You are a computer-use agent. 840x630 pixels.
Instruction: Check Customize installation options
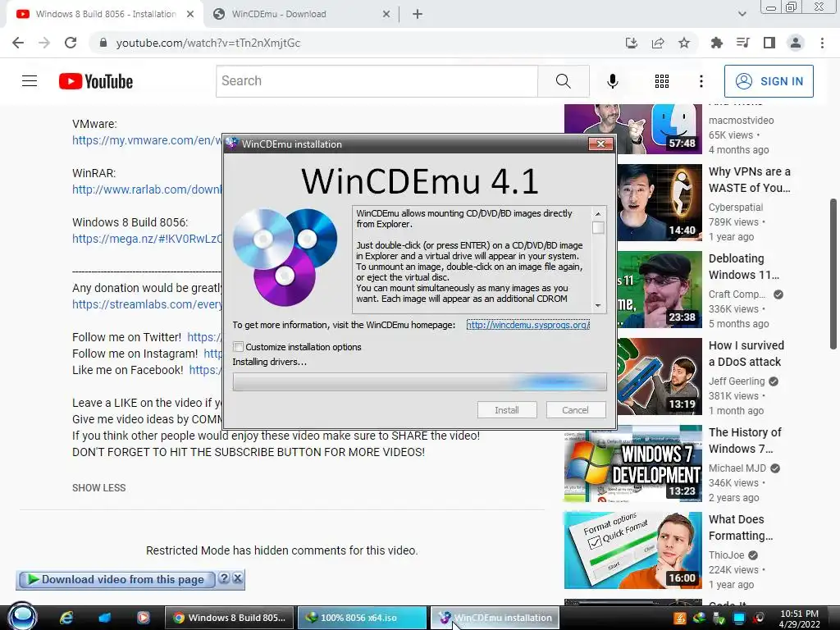239,347
